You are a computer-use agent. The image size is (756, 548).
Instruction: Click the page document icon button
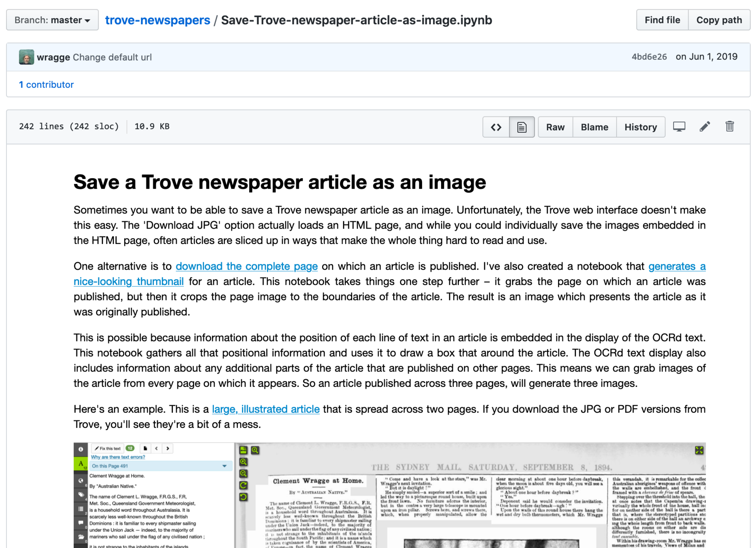145,449
